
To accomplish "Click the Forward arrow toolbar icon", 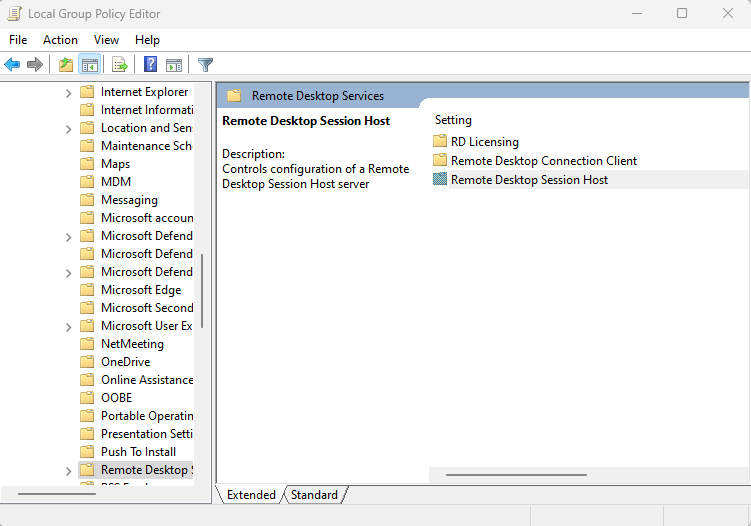I will (x=34, y=64).
